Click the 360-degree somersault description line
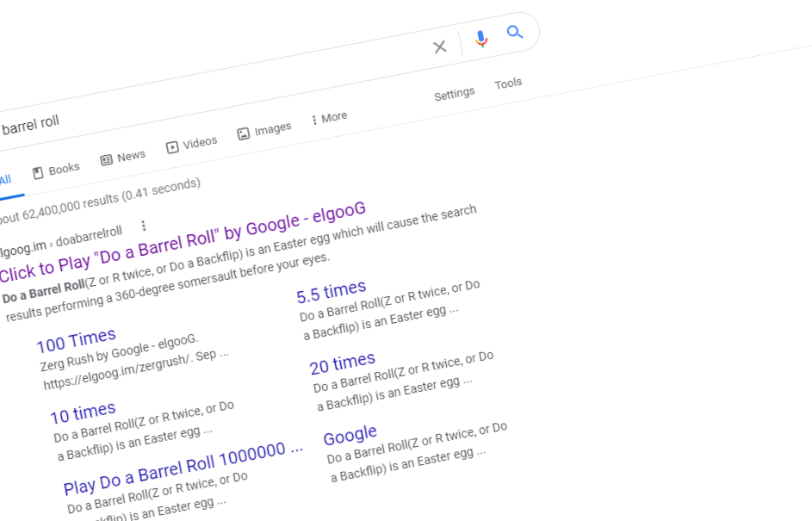 [x=168, y=287]
